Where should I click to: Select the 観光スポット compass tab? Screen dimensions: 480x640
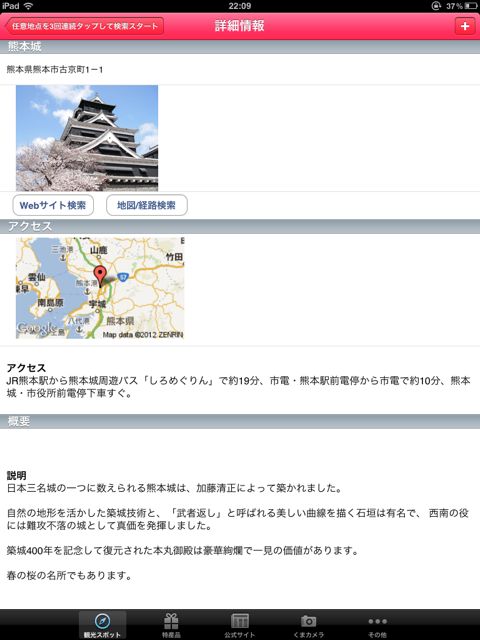tap(102, 625)
